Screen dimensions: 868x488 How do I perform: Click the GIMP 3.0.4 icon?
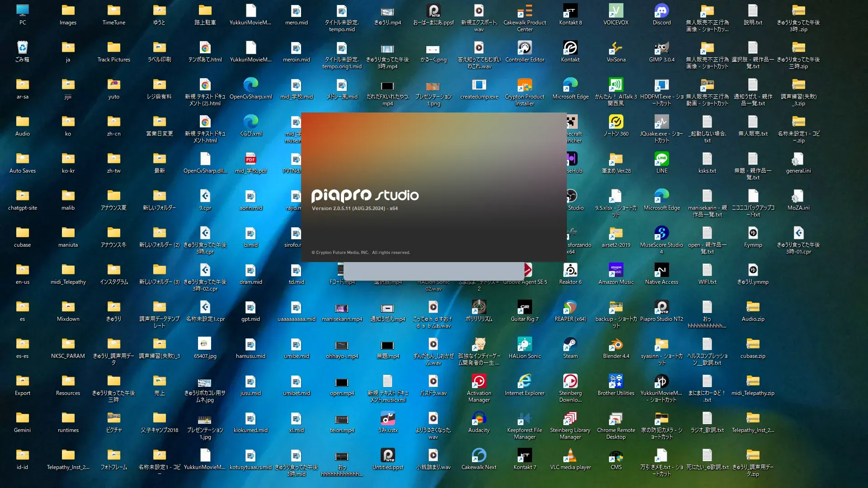pos(661,48)
